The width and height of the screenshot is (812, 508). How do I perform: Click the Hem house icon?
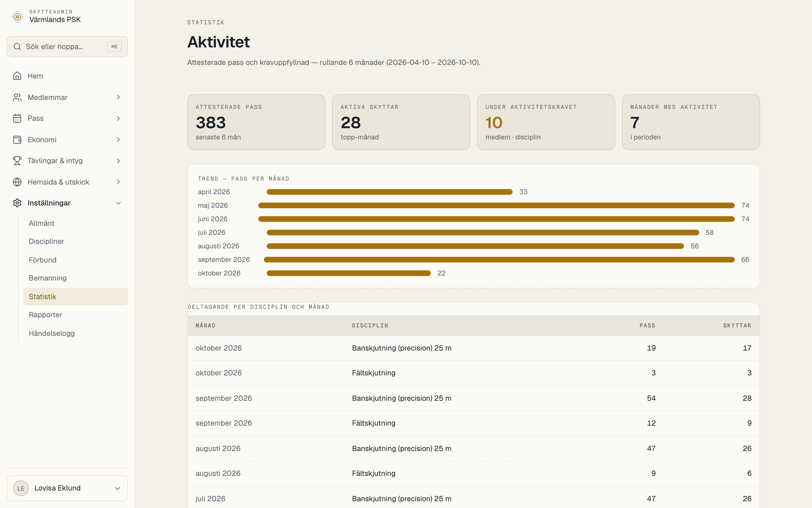click(17, 76)
